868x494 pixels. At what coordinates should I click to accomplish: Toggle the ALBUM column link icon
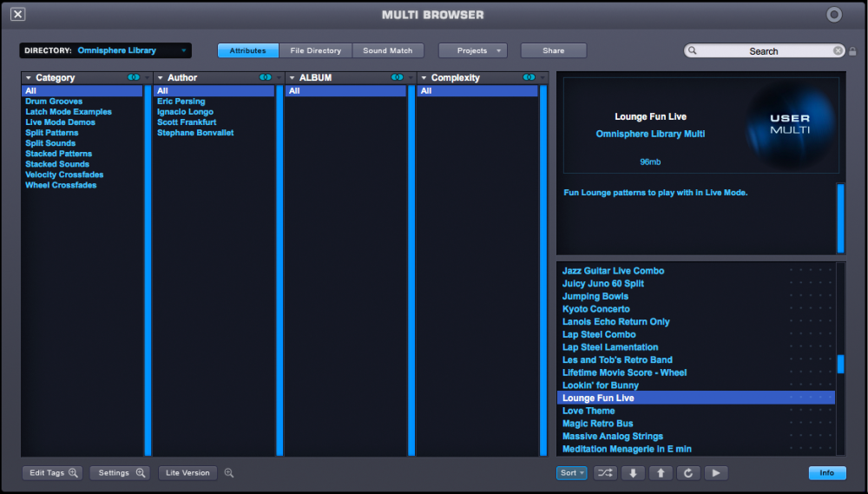pyautogui.click(x=397, y=77)
